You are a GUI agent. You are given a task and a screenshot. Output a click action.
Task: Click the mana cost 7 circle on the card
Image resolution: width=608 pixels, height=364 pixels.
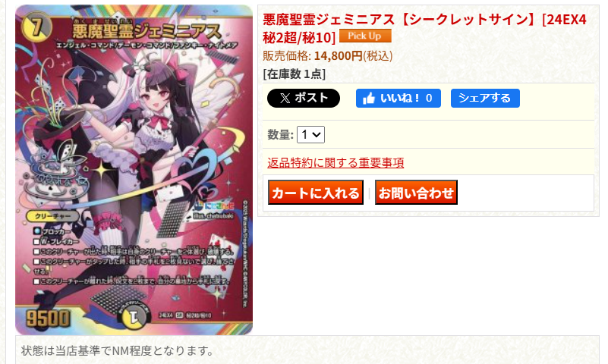pyautogui.click(x=36, y=28)
